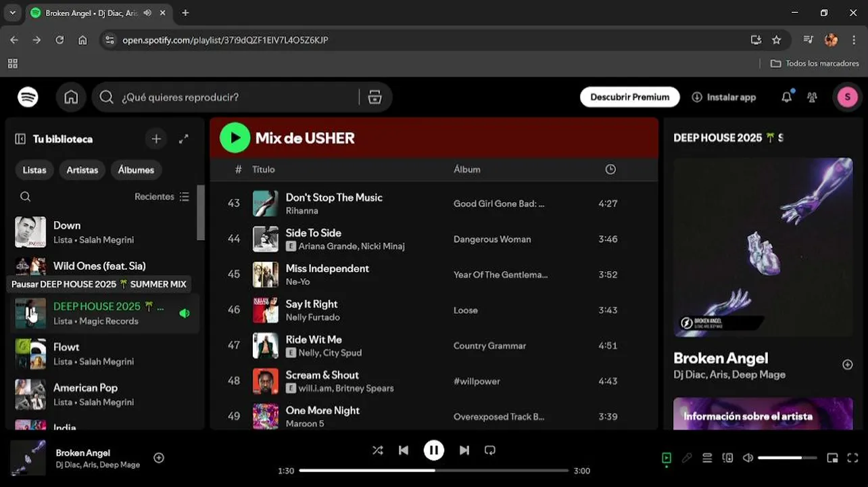Click the search magnifier in top bar
This screenshot has height=487, width=868.
pos(106,97)
